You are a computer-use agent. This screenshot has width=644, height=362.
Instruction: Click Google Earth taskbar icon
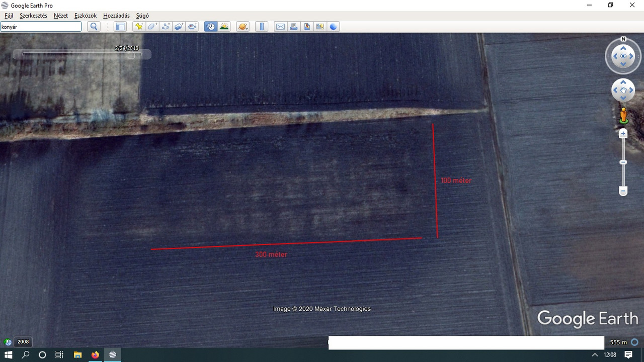113,355
